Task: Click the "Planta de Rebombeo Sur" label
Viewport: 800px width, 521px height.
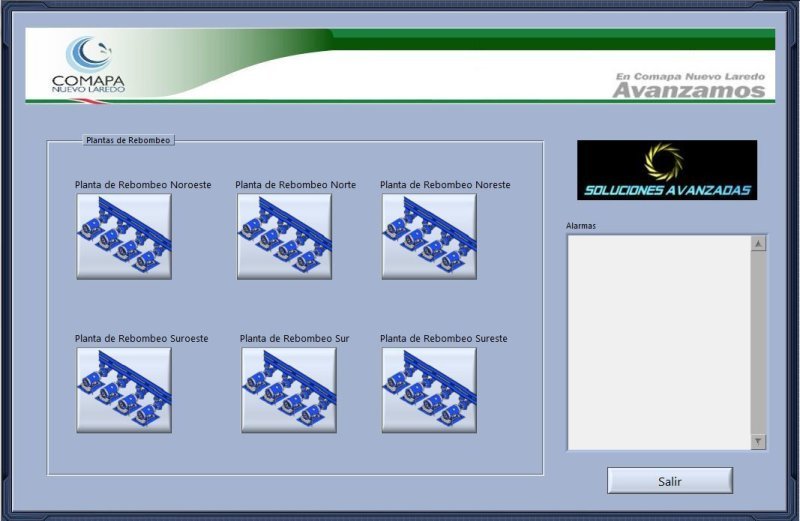Action: click(x=294, y=338)
